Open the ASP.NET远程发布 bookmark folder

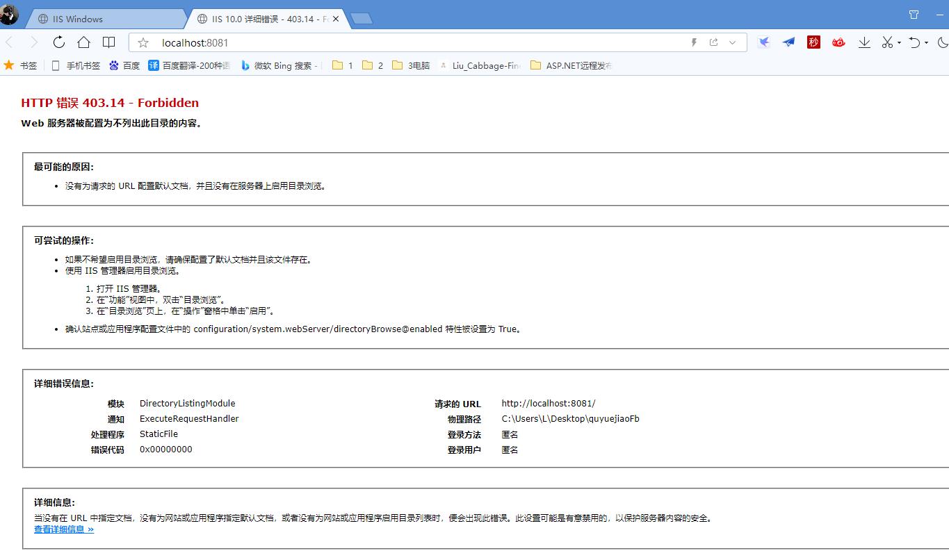point(571,65)
